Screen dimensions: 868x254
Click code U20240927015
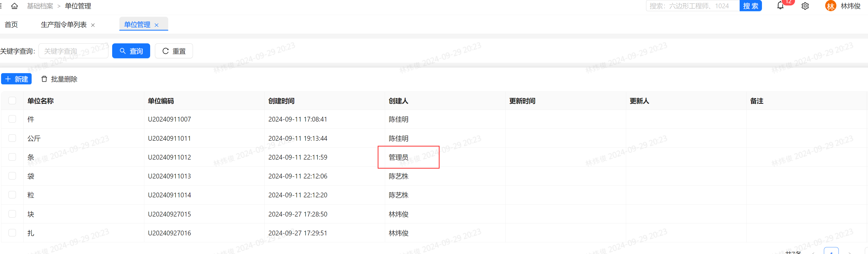point(170,214)
